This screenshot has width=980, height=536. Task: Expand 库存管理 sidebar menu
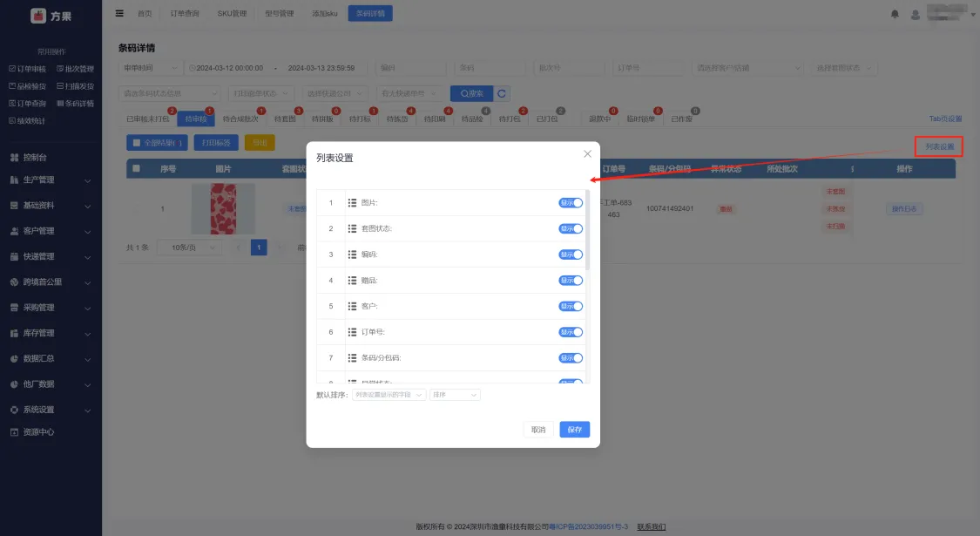point(51,333)
